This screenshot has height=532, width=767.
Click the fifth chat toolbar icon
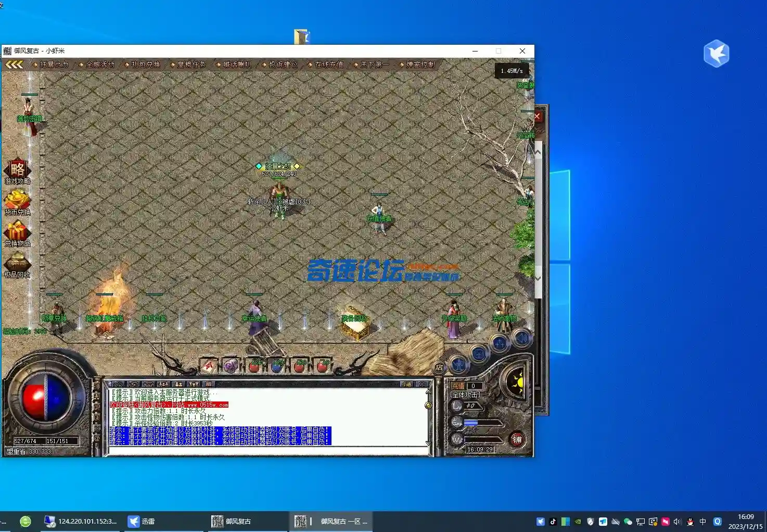(x=178, y=384)
